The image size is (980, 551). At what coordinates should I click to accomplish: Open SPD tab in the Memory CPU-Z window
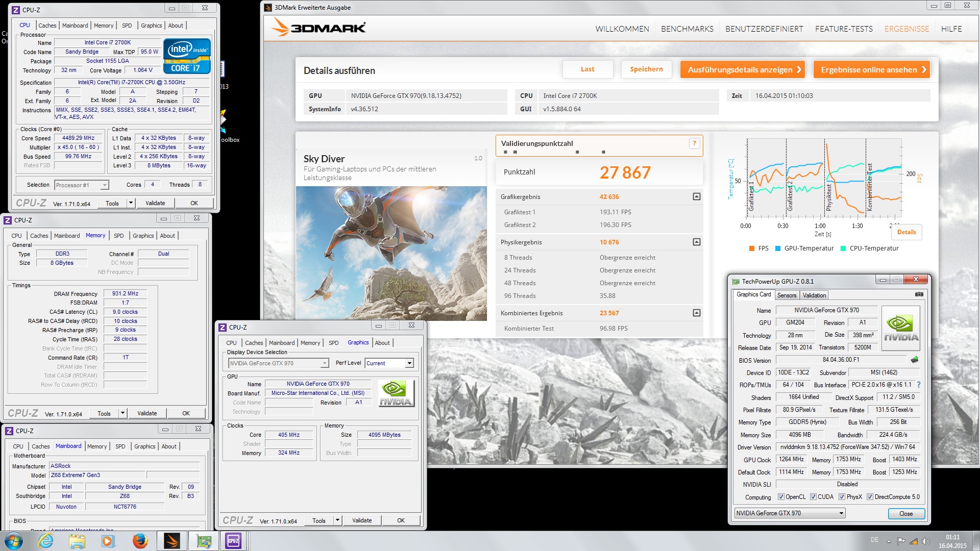pyautogui.click(x=118, y=236)
